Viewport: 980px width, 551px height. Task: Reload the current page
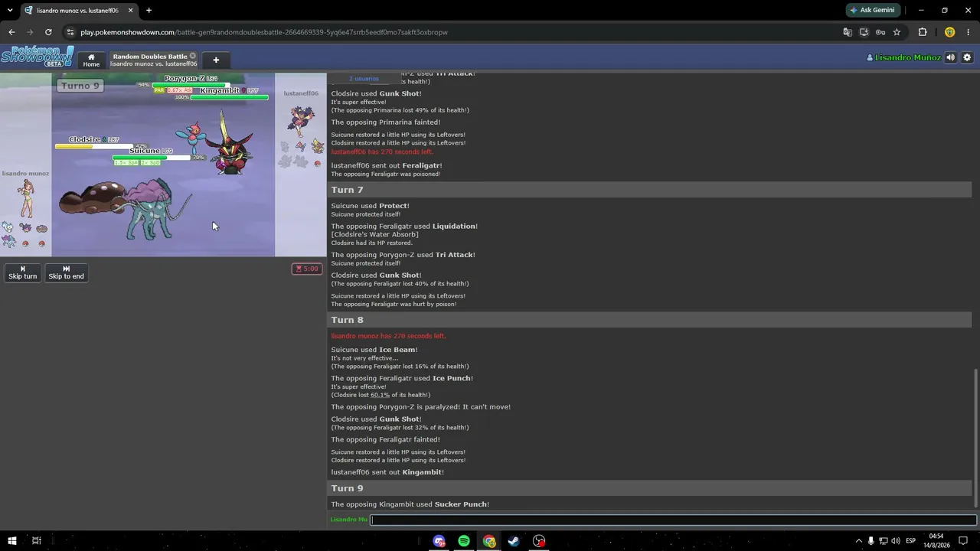[x=48, y=32]
